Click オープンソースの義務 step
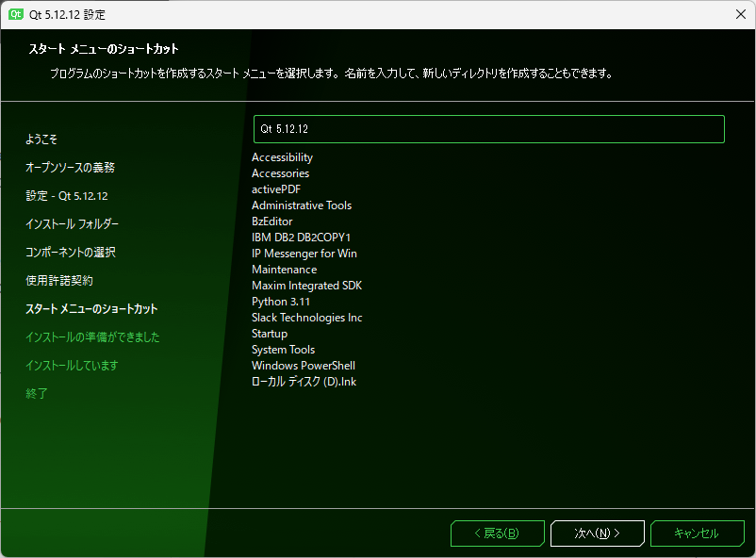Image resolution: width=756 pixels, height=558 pixels. pos(70,168)
